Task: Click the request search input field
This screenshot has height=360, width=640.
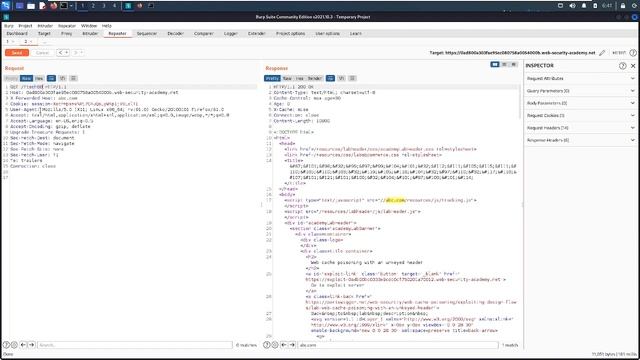Action: point(135,345)
